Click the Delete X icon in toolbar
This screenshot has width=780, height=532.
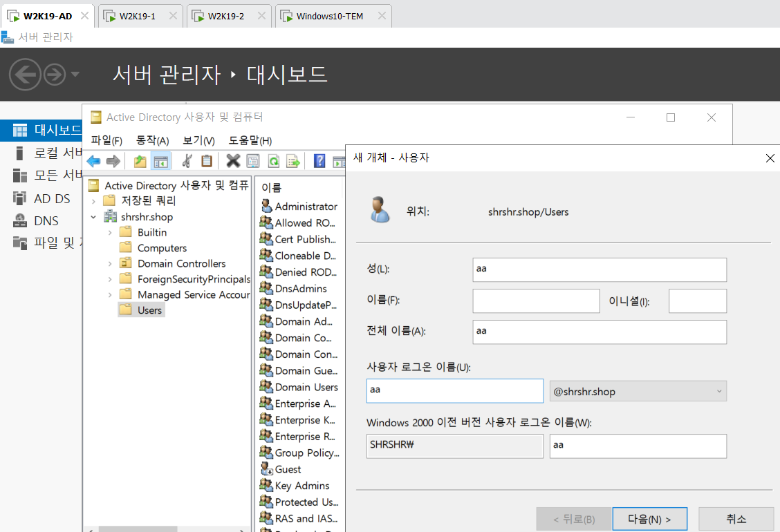233,161
